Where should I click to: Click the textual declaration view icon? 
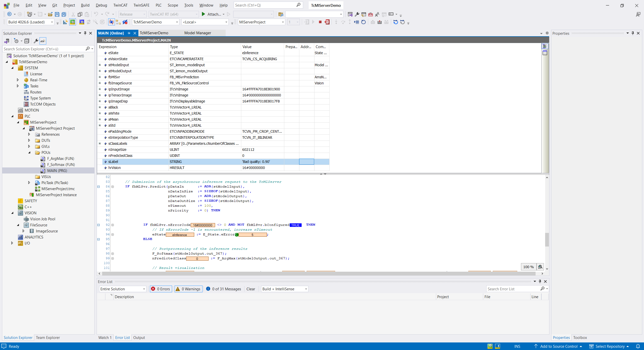coord(545,46)
